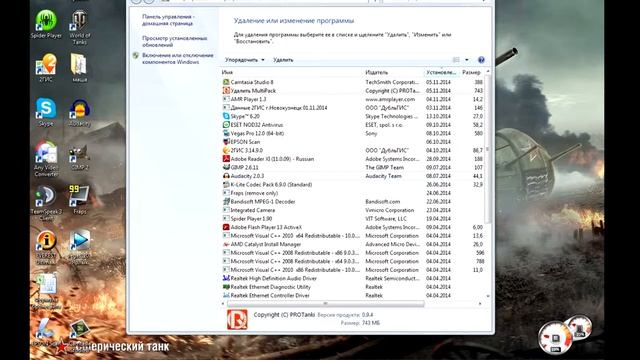Open help with the question mark icon

tap(481, 60)
